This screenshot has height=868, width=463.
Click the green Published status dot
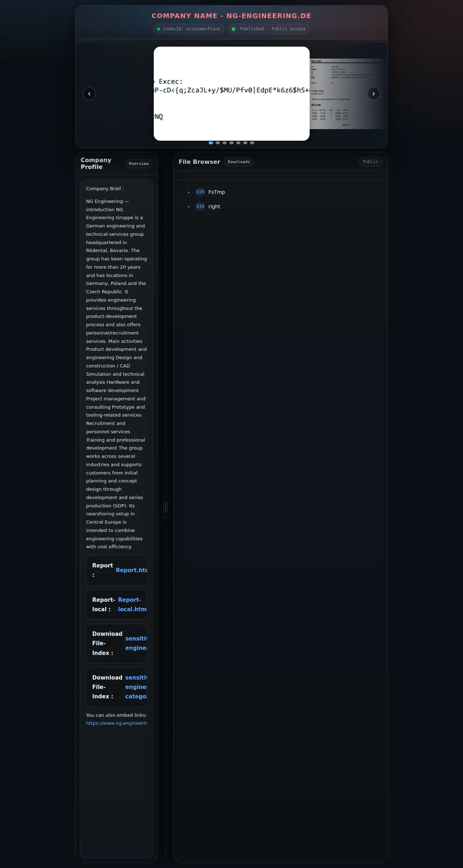[x=234, y=29]
